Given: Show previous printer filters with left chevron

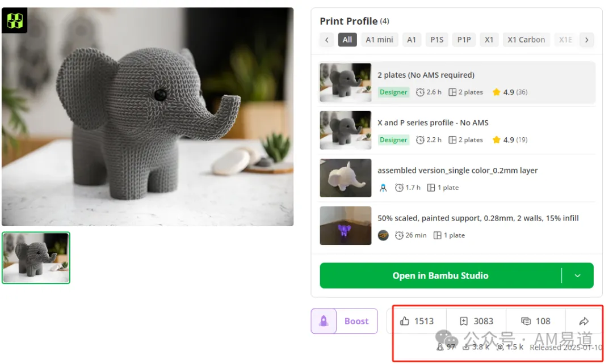Looking at the screenshot, I should [x=326, y=40].
